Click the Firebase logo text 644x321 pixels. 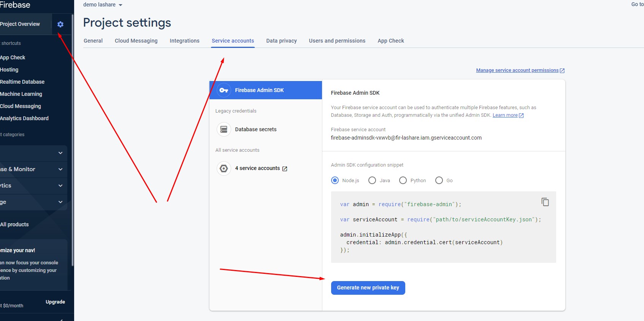15,5
